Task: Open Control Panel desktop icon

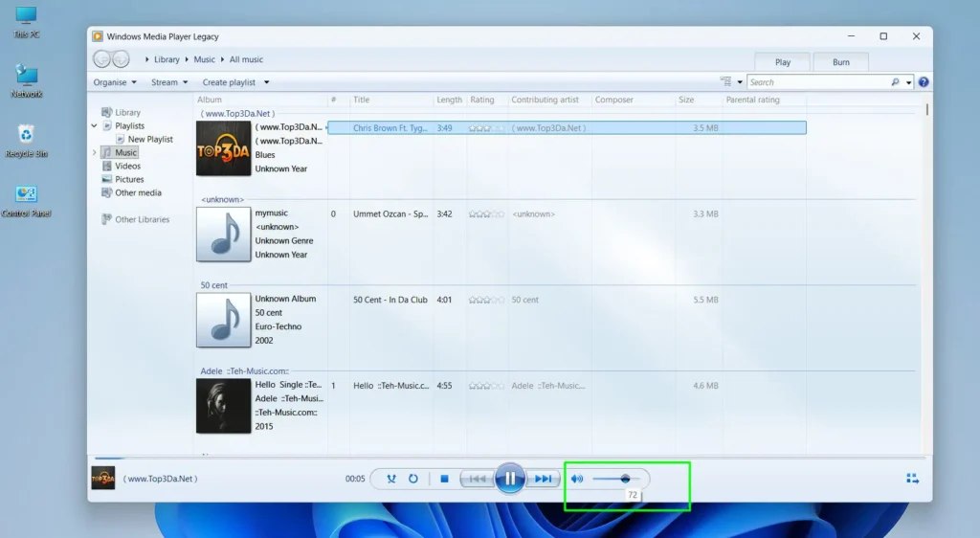Action: (26, 201)
